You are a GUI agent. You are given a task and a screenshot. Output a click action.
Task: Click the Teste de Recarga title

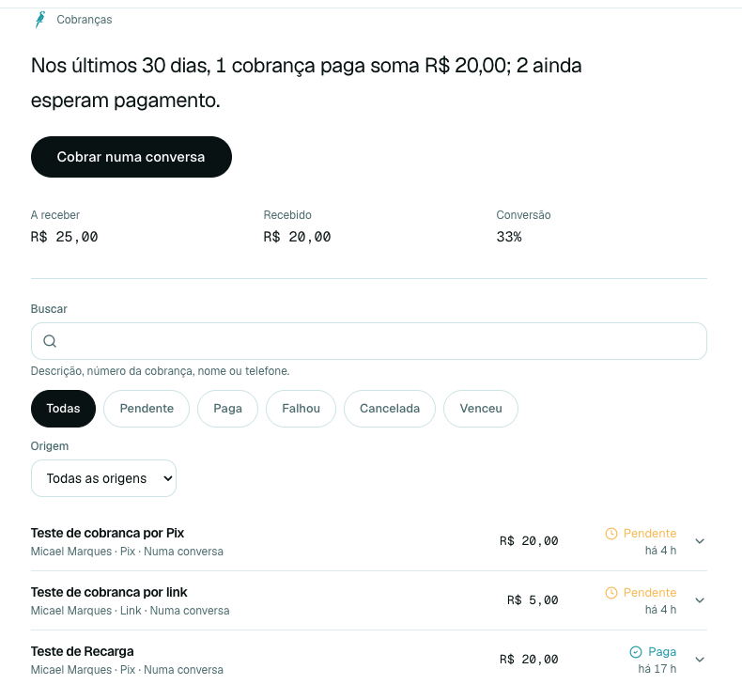coord(83,651)
